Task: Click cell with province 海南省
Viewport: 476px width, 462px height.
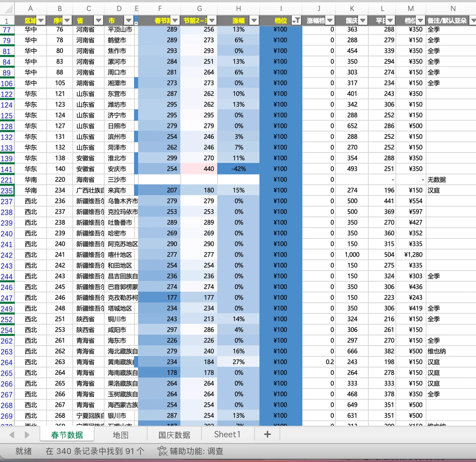Action: coord(88,180)
